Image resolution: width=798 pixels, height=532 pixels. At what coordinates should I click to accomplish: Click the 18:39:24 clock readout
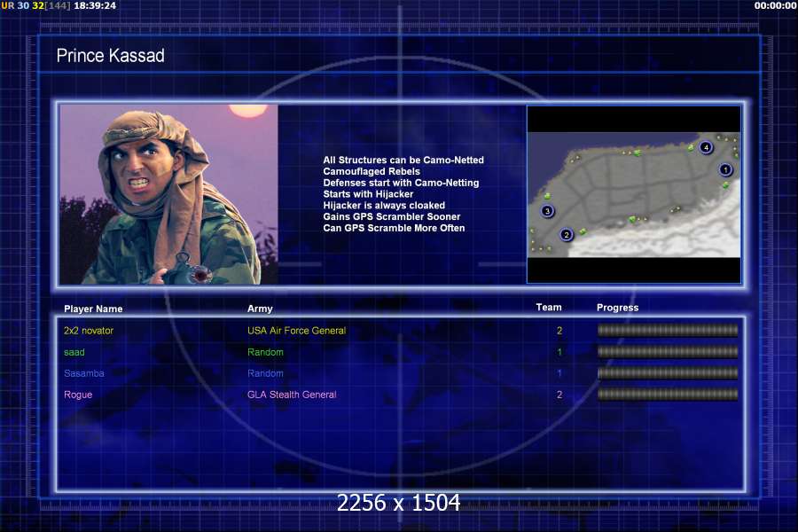[95, 5]
